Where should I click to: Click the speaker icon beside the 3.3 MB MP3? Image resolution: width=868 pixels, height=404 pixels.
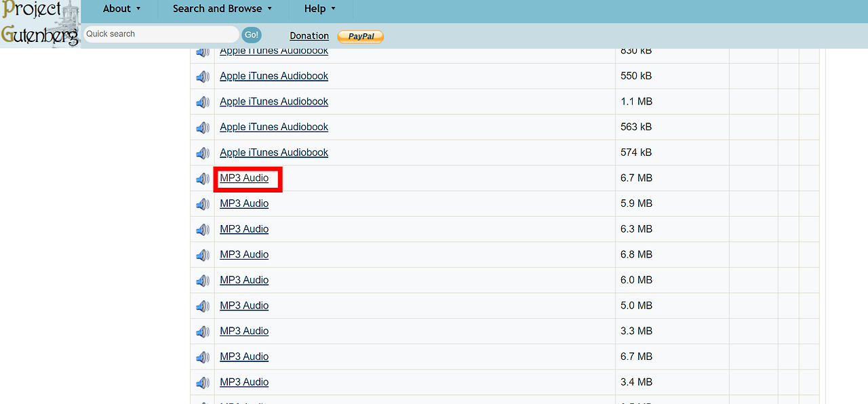click(202, 331)
